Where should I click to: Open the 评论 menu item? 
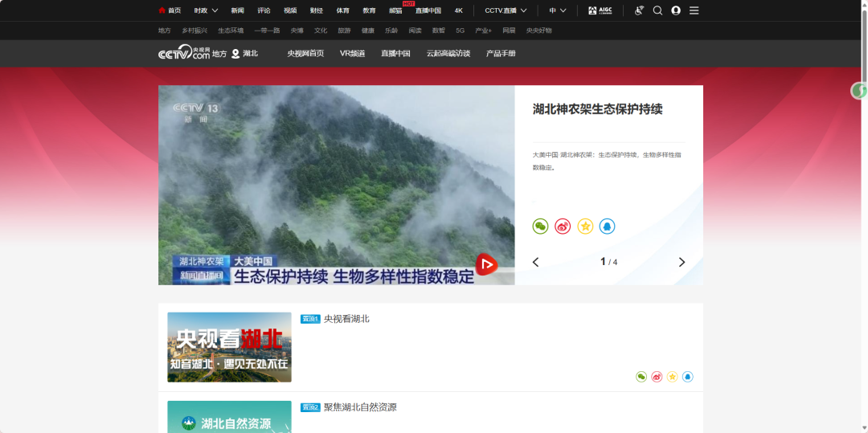click(264, 10)
